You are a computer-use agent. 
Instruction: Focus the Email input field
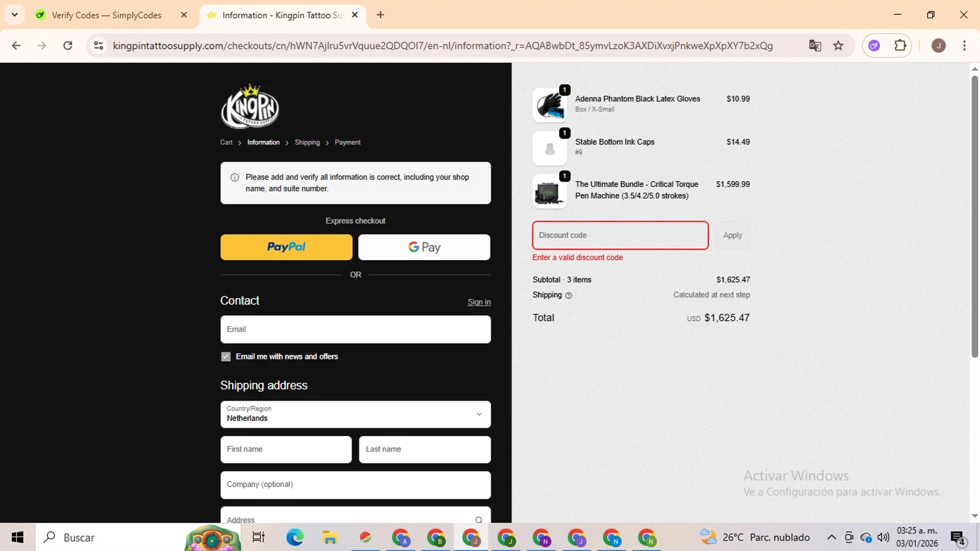[355, 329]
